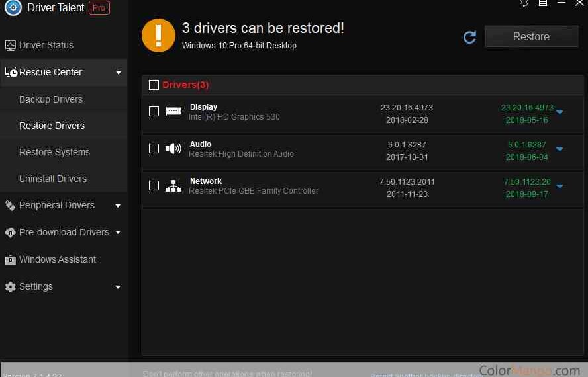The image size is (588, 377).
Task: Click the orange exclamation warning icon
Action: coord(159,36)
